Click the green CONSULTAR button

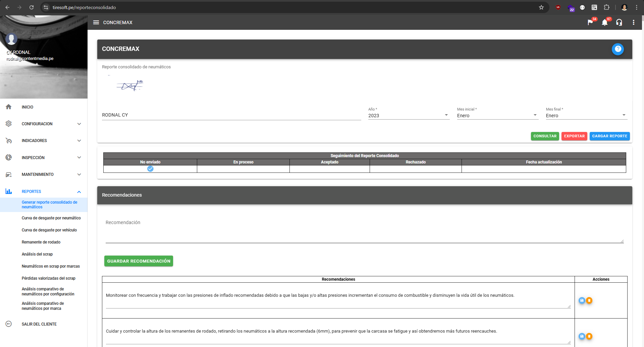(545, 136)
